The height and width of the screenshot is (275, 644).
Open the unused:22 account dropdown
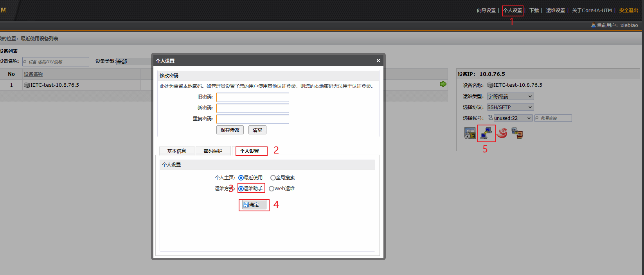pyautogui.click(x=513, y=118)
